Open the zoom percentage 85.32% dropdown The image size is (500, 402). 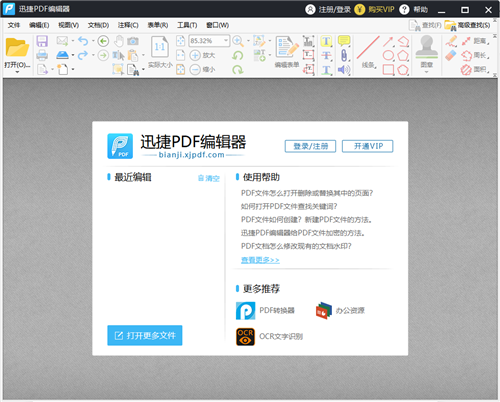226,41
